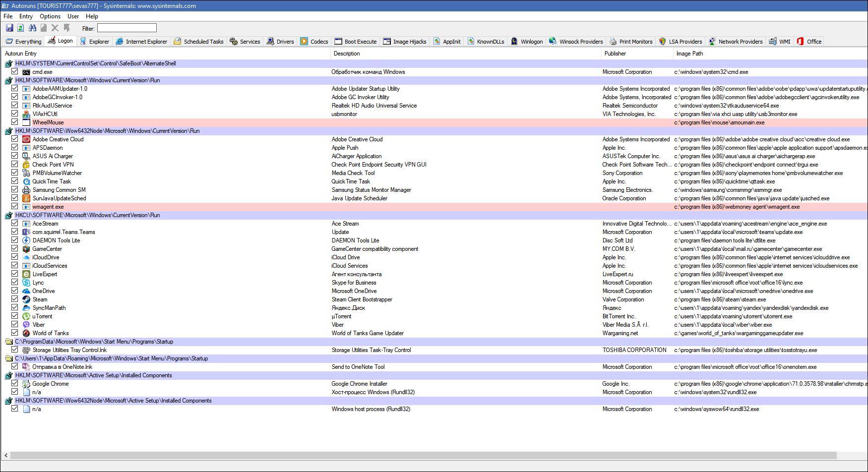Click the Storage Utilities Tray Control icon

pyautogui.click(x=26, y=350)
